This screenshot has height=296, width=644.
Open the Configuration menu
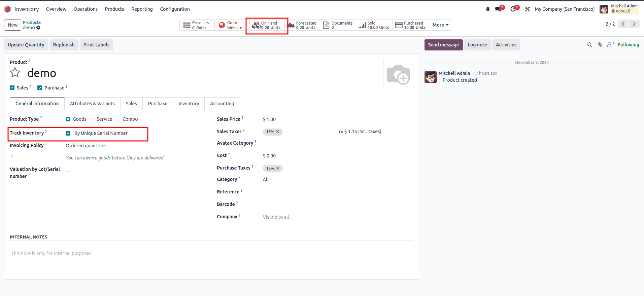pyautogui.click(x=175, y=9)
